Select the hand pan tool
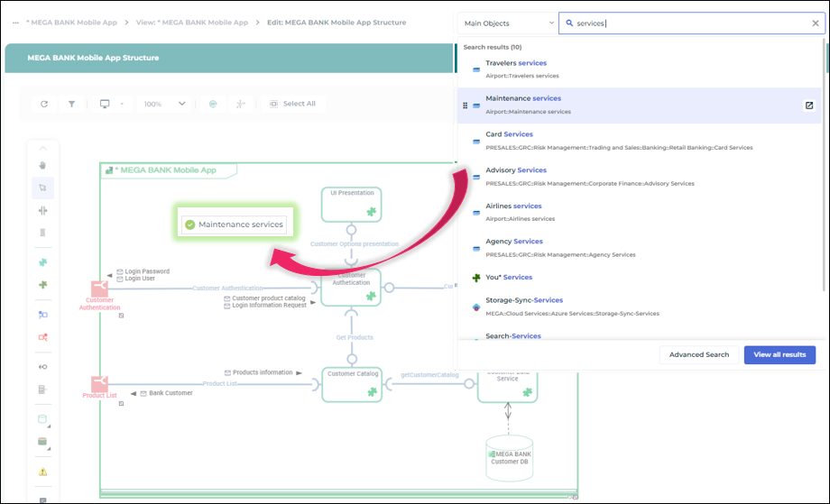The image size is (830, 504). 42,165
